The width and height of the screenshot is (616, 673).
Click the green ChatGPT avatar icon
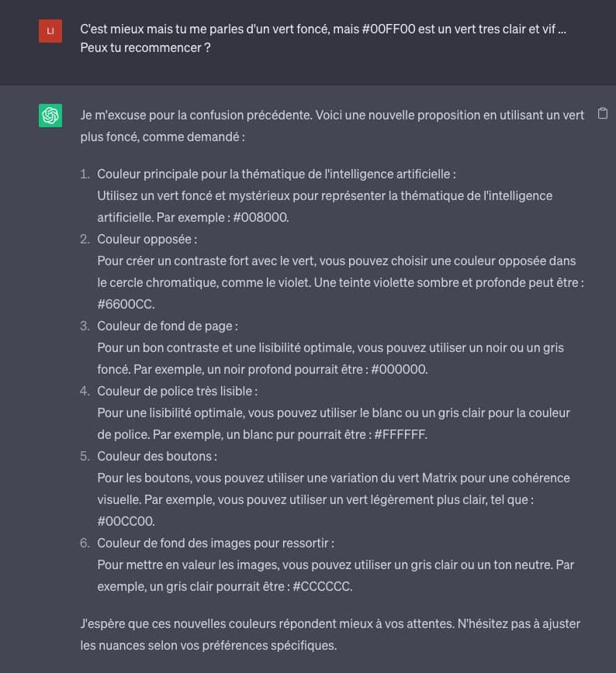click(50, 116)
